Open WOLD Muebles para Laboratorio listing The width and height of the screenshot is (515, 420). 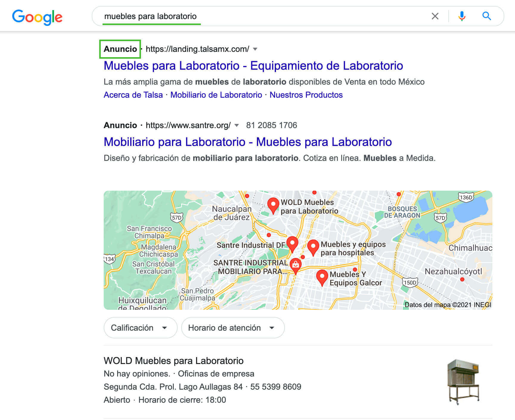(x=173, y=361)
